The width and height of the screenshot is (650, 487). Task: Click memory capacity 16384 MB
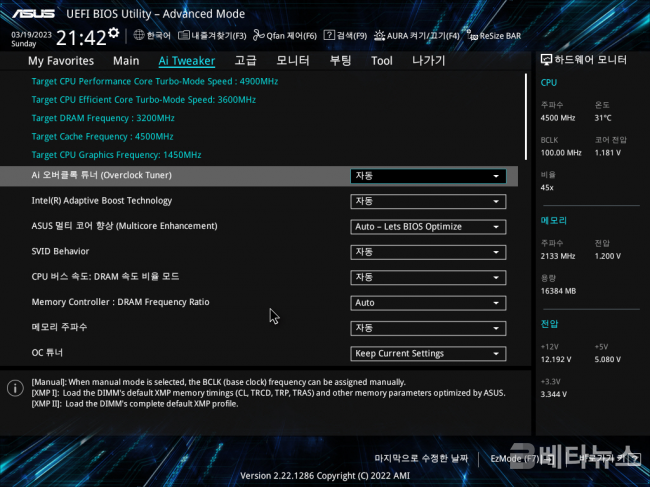coord(558,291)
